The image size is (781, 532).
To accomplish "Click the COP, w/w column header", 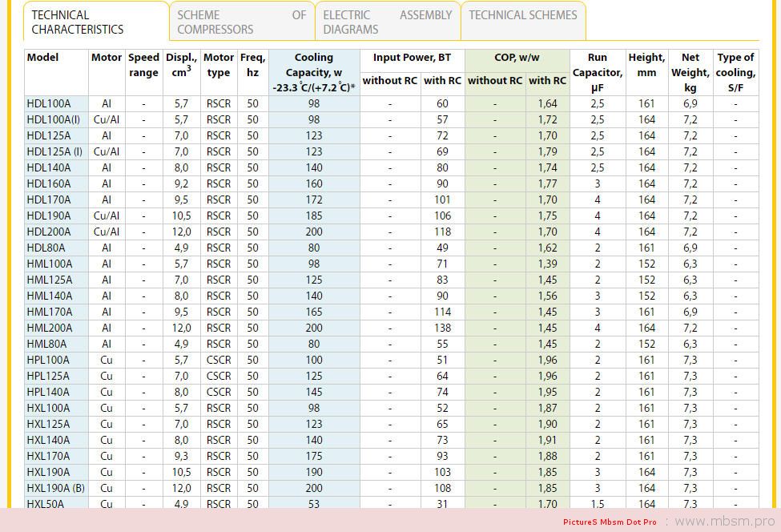I will [517, 58].
